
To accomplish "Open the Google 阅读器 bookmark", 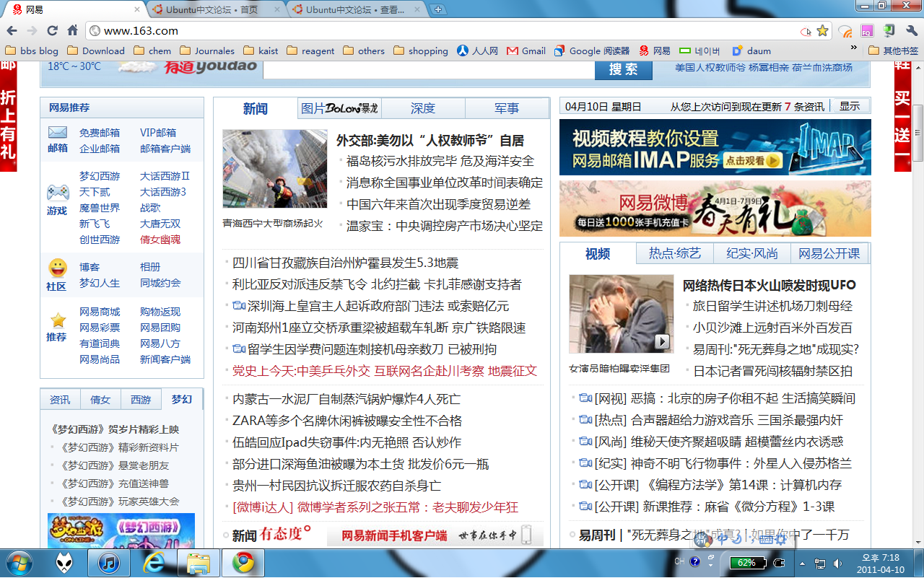I will 592,51.
